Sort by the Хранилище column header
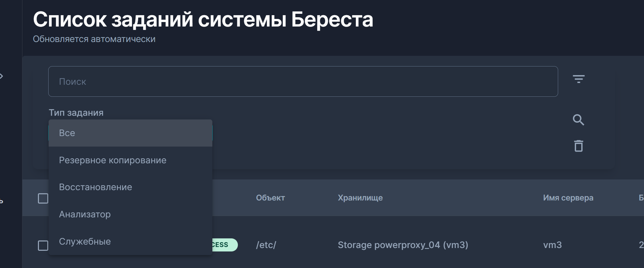 [360, 198]
